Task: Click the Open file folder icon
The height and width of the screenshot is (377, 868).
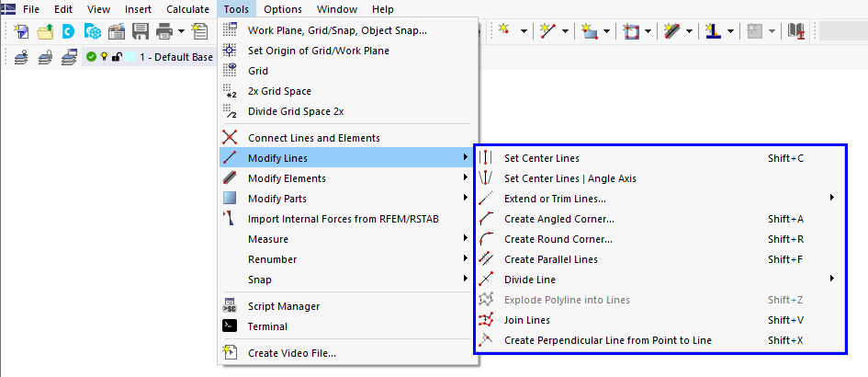Action: (45, 30)
